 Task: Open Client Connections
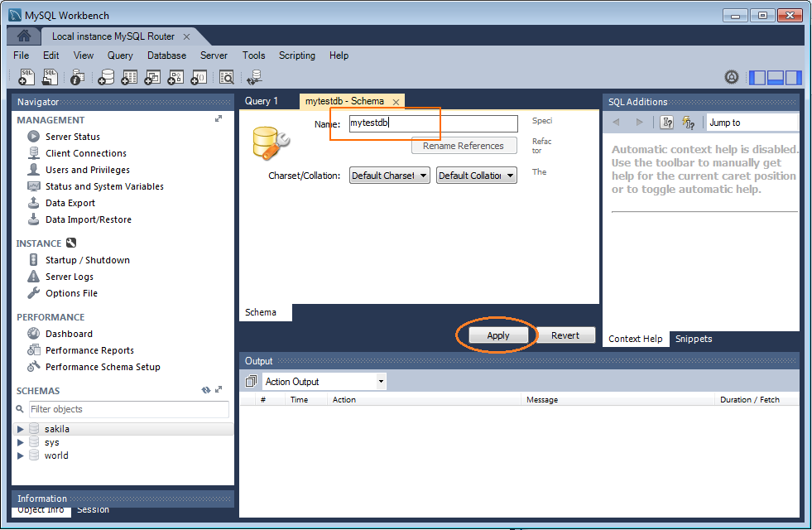click(x=86, y=153)
